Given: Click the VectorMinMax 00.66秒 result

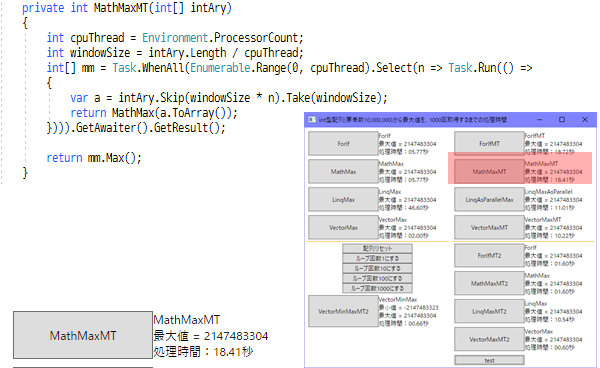Looking at the screenshot, I should coord(403,323).
